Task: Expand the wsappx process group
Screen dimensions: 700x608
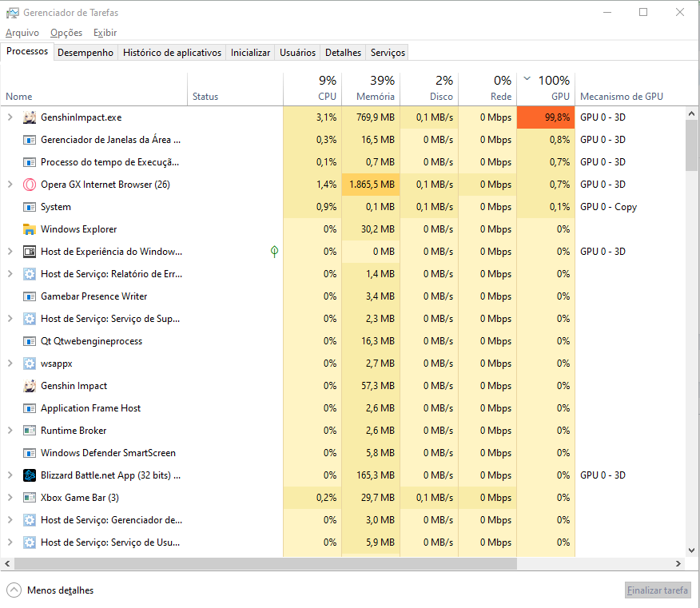Action: pyautogui.click(x=10, y=364)
